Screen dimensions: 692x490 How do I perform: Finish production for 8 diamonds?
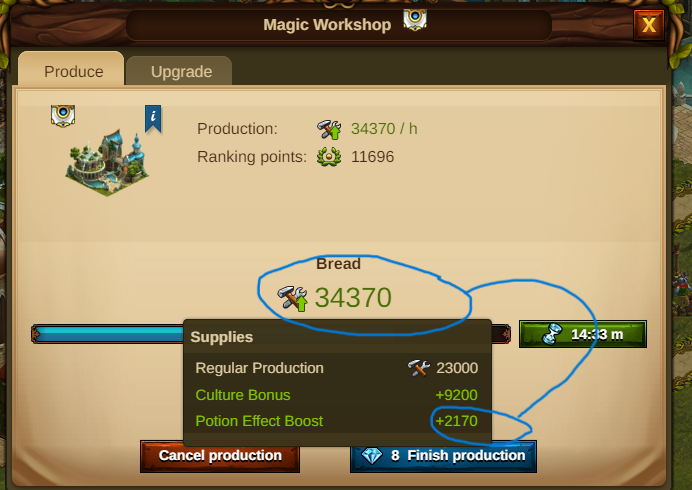pyautogui.click(x=444, y=456)
